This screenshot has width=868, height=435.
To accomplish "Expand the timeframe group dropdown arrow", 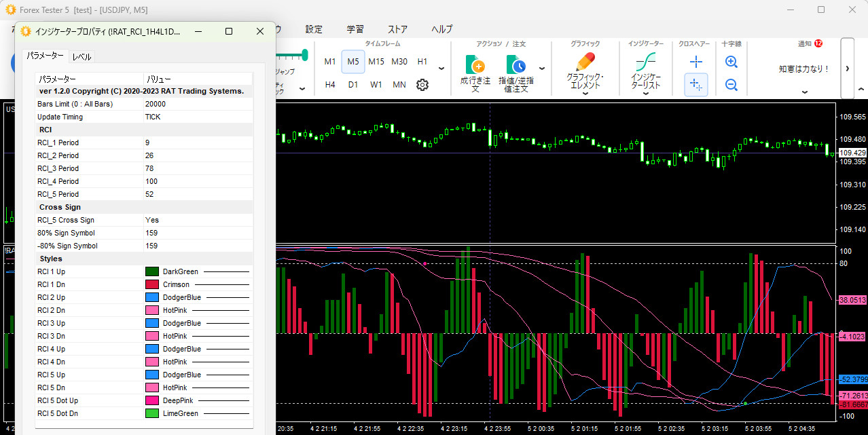I will tap(441, 69).
